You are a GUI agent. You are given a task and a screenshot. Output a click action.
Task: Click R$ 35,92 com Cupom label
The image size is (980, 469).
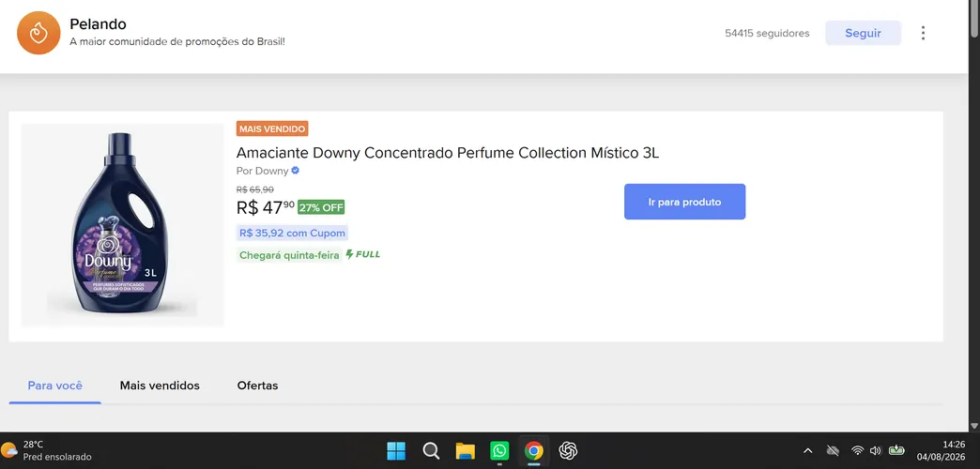(x=293, y=233)
